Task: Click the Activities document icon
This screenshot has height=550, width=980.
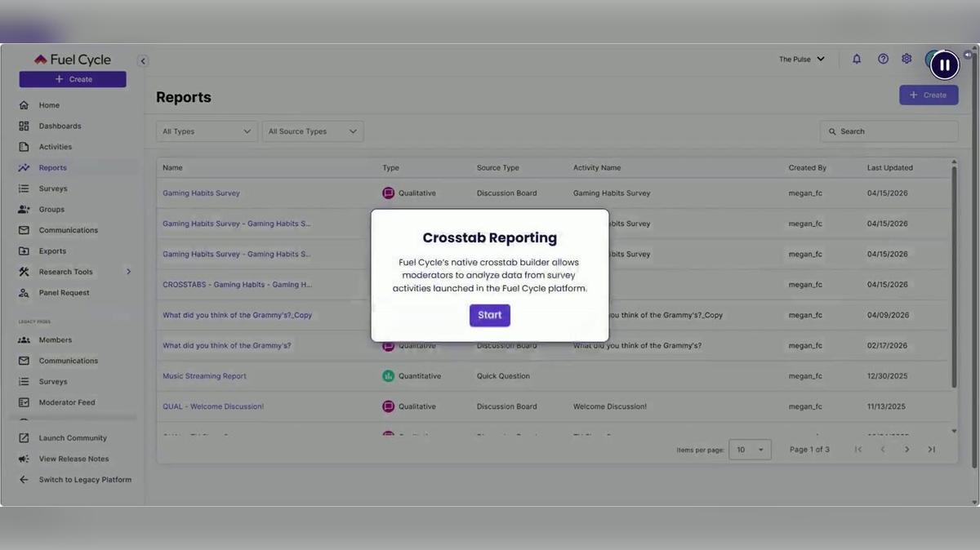Action: pyautogui.click(x=24, y=147)
